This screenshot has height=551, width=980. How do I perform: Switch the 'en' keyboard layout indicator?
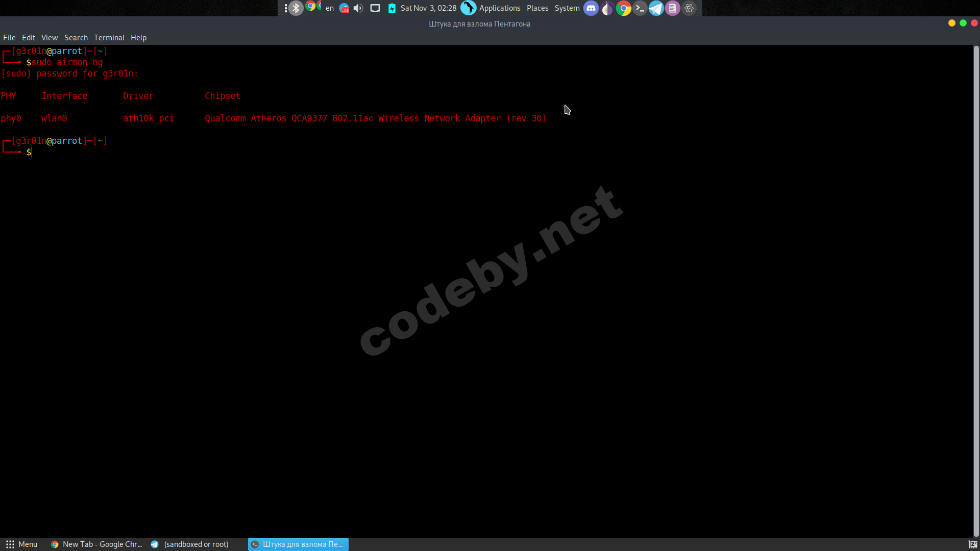click(x=330, y=8)
